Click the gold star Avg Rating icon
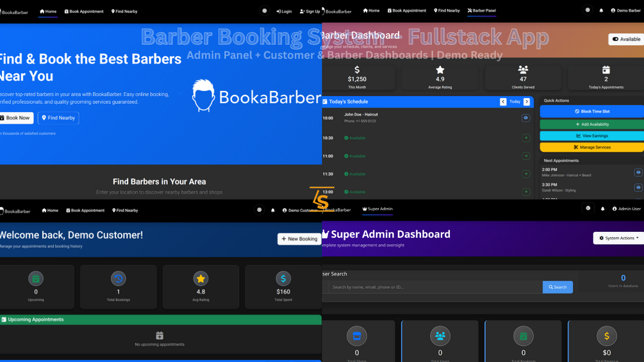Image resolution: width=644 pixels, height=362 pixels. (x=201, y=279)
